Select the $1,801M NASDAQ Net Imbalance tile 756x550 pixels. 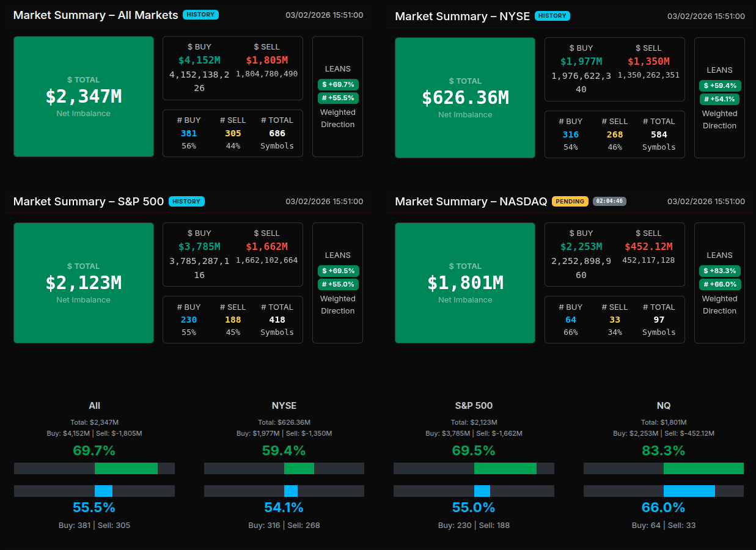[465, 283]
